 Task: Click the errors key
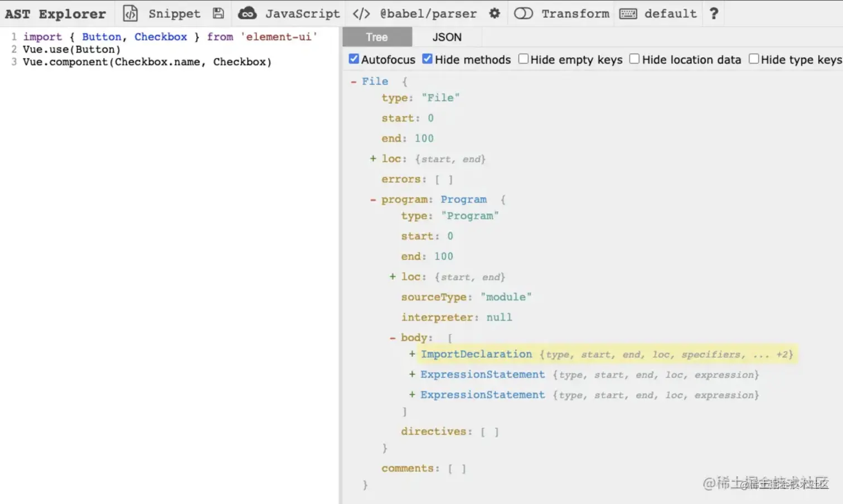coord(400,179)
